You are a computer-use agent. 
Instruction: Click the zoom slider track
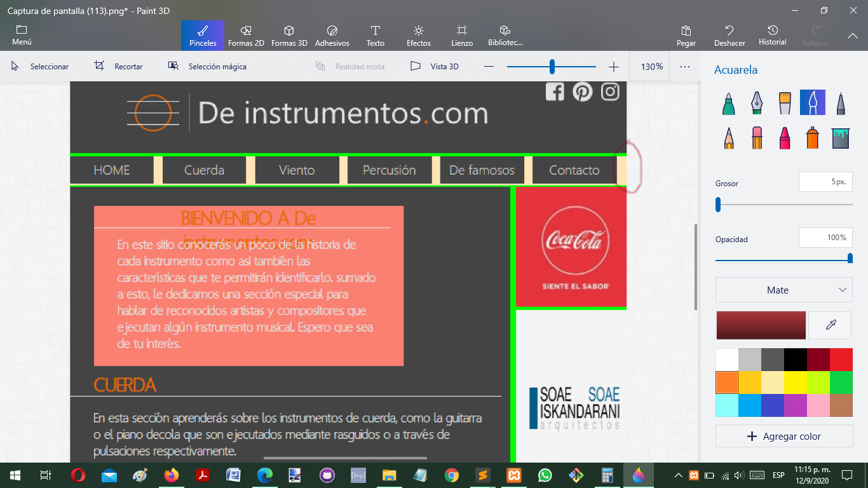tap(552, 66)
